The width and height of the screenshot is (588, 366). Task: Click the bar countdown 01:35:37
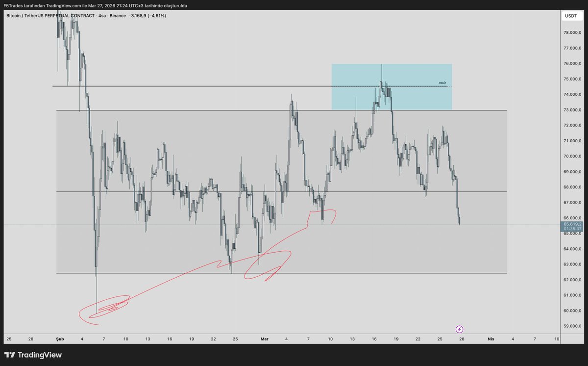tap(572, 229)
